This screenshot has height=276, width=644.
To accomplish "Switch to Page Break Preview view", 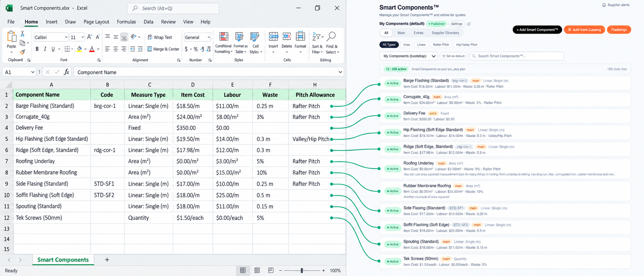I will [271, 270].
